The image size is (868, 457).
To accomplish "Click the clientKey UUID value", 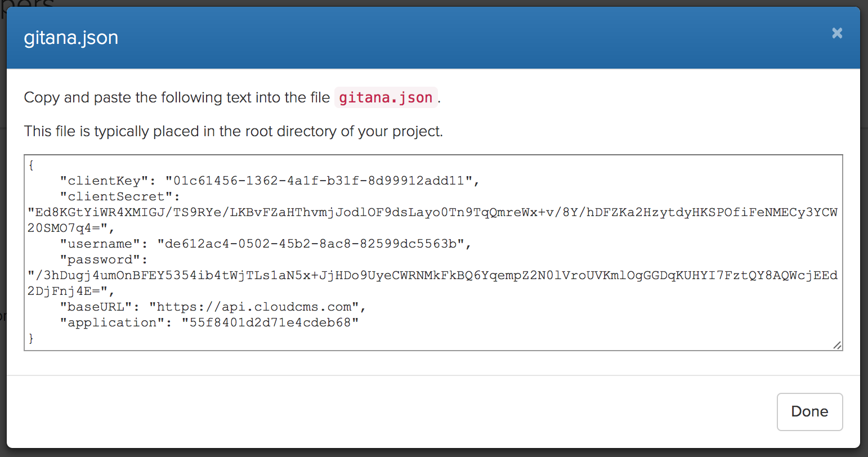I will (x=319, y=181).
